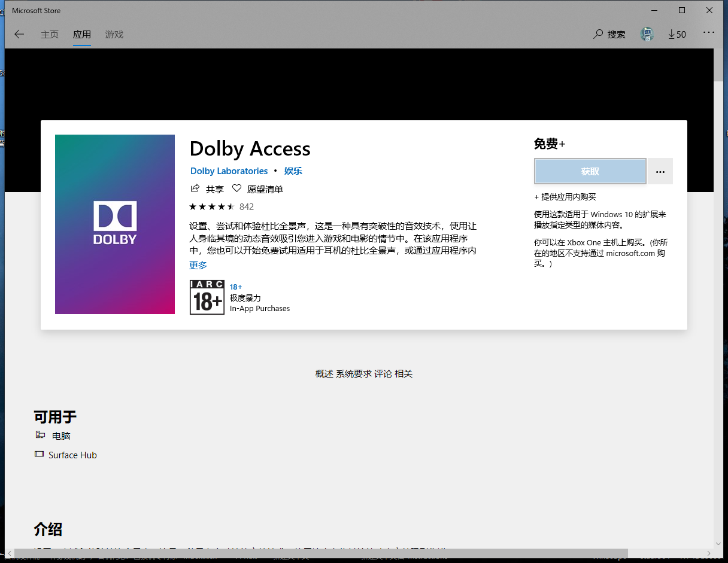Open the 娱乐 category link
Viewport: 728px width, 563px height.
click(x=293, y=171)
